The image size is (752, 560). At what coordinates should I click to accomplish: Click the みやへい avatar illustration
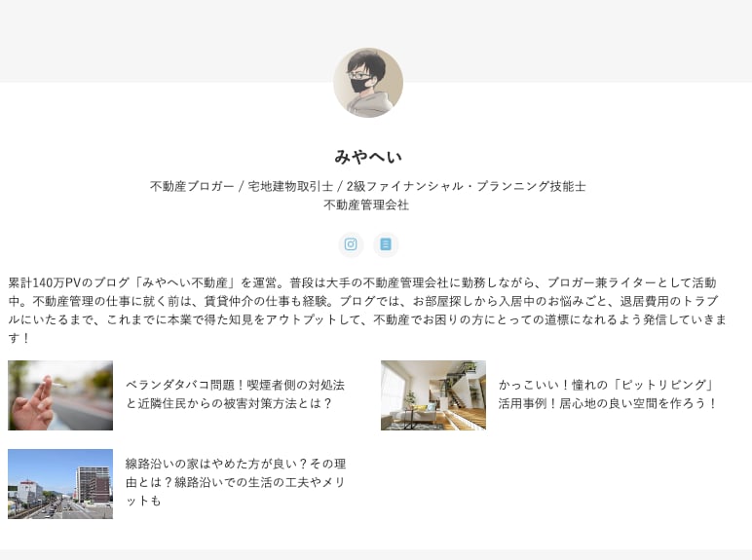[368, 83]
